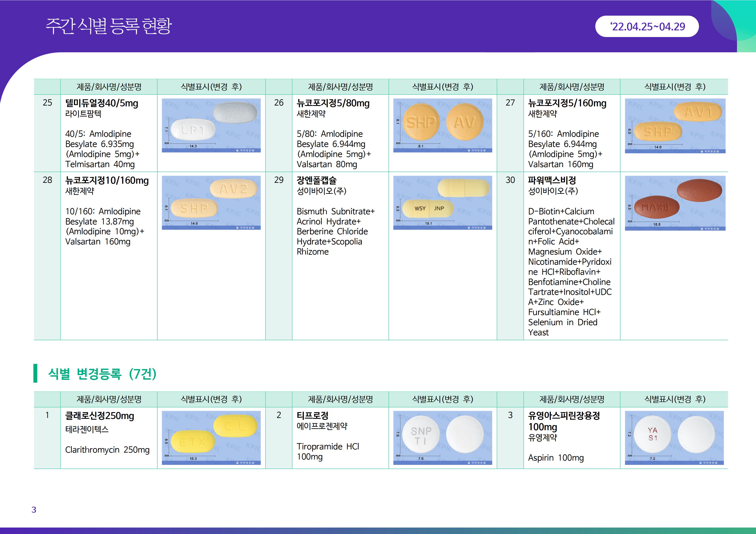Click the round SHP AV tablet image
756x534 pixels.
point(442,125)
